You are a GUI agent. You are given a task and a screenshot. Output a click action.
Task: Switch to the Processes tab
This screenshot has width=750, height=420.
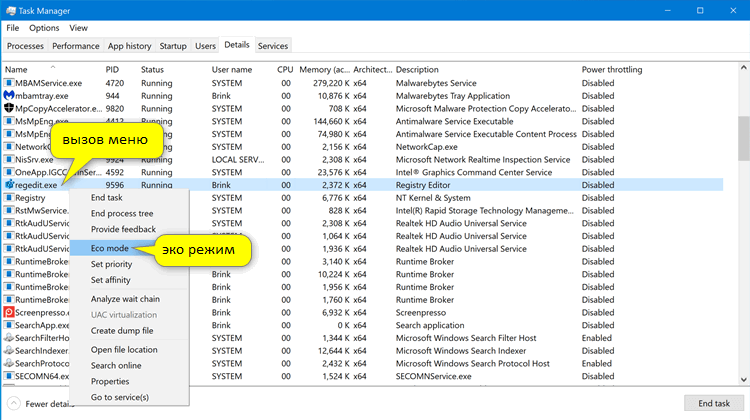pyautogui.click(x=25, y=46)
